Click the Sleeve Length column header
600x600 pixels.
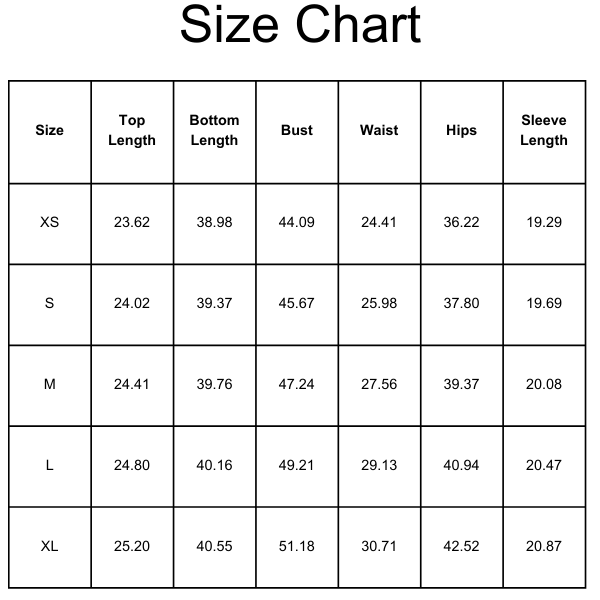coord(544,130)
